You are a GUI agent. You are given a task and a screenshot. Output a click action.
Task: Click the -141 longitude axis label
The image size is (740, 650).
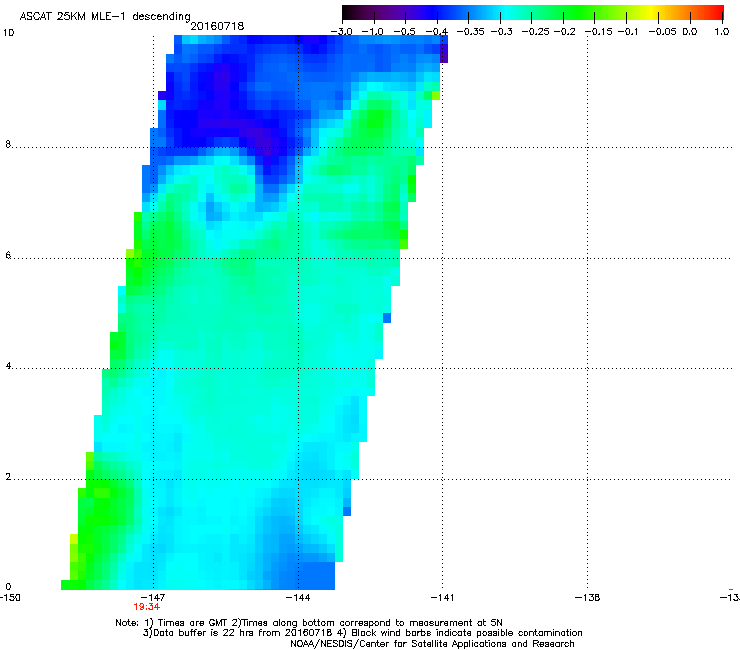(442, 598)
